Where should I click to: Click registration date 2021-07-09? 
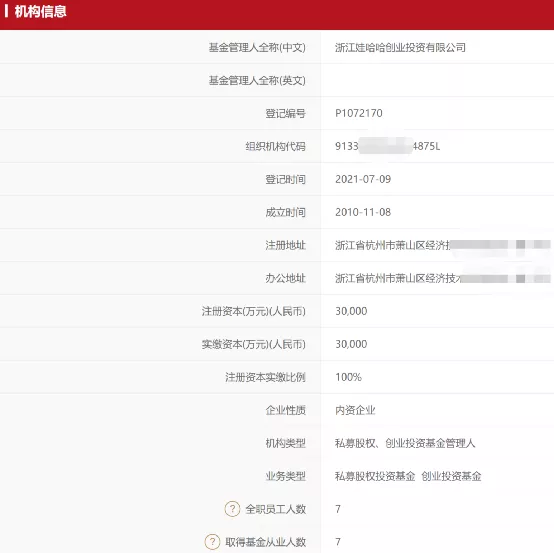(x=363, y=179)
